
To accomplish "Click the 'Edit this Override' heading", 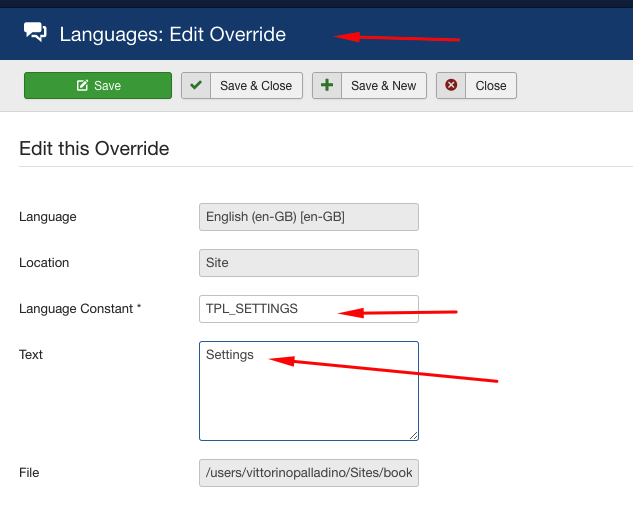I will 94,149.
